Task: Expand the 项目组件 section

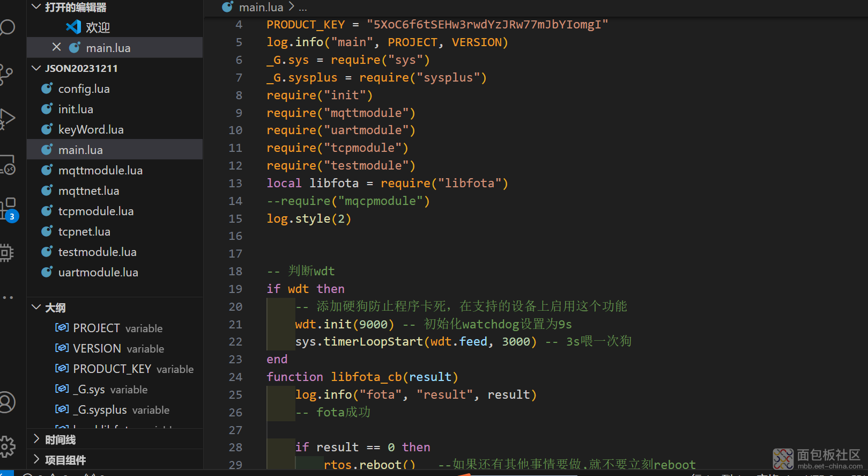Action: (115, 460)
